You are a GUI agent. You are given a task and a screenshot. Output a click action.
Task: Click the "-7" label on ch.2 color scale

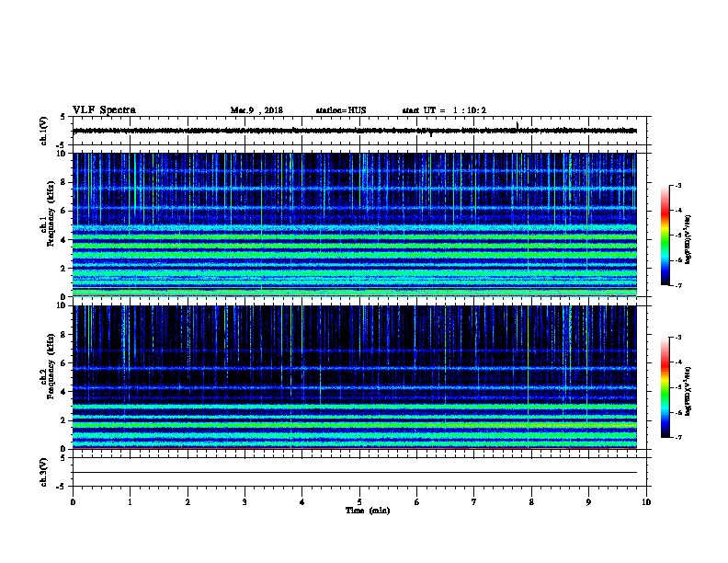click(677, 437)
